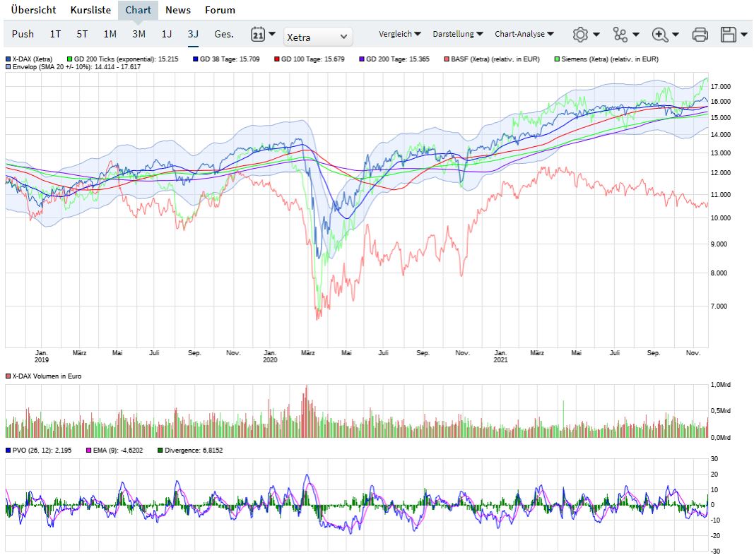
Task: Click the save floppy disk icon
Action: point(728,34)
